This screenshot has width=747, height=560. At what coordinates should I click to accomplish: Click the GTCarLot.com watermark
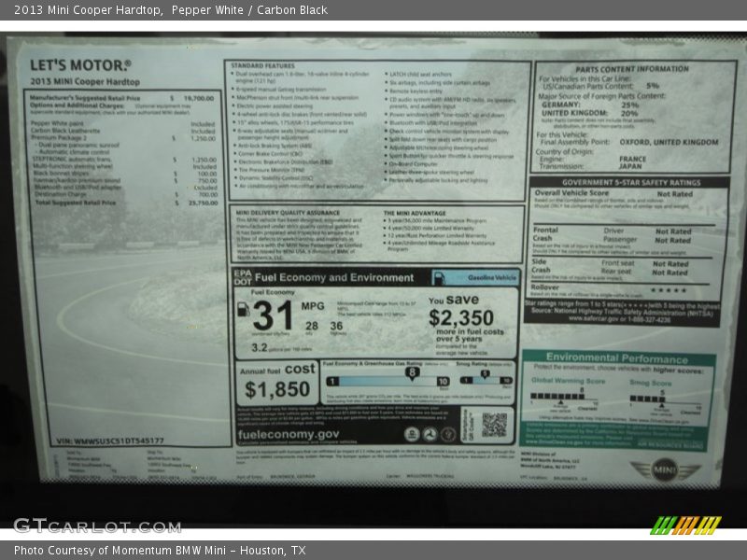[x=96, y=525]
